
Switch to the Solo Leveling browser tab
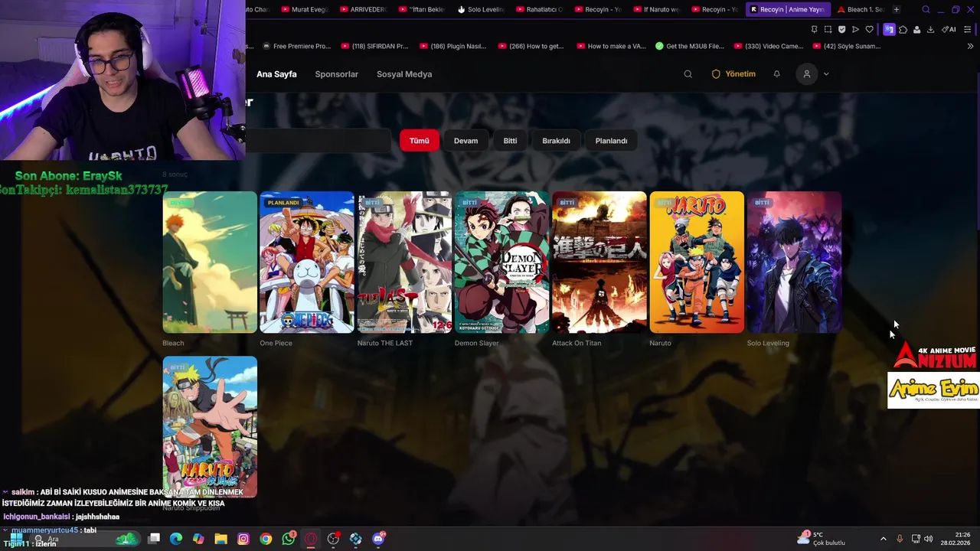pos(481,9)
